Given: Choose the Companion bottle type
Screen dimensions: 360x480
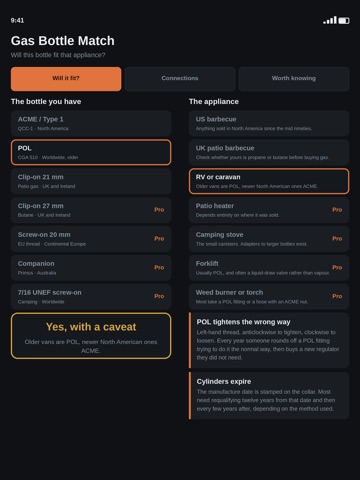Looking at the screenshot, I should [x=91, y=268].
